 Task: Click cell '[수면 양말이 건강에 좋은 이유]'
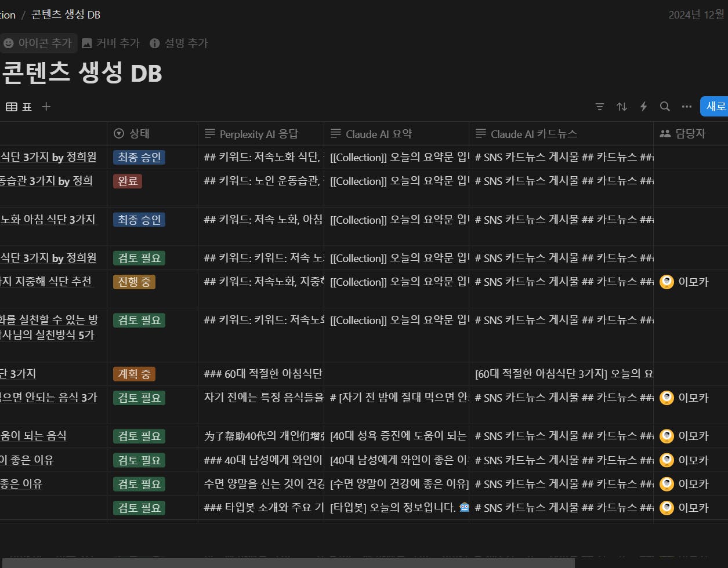point(396,484)
